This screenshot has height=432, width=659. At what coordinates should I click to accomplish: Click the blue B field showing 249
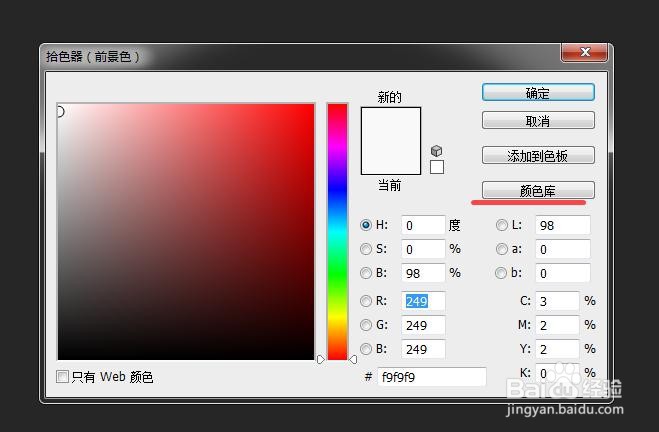tap(423, 349)
